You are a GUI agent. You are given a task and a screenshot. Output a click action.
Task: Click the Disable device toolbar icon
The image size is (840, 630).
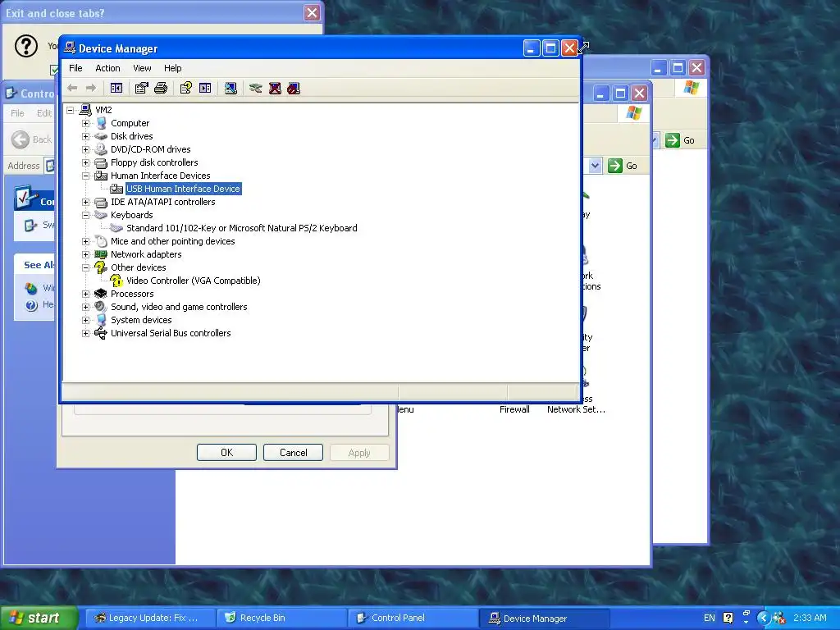[x=294, y=88]
